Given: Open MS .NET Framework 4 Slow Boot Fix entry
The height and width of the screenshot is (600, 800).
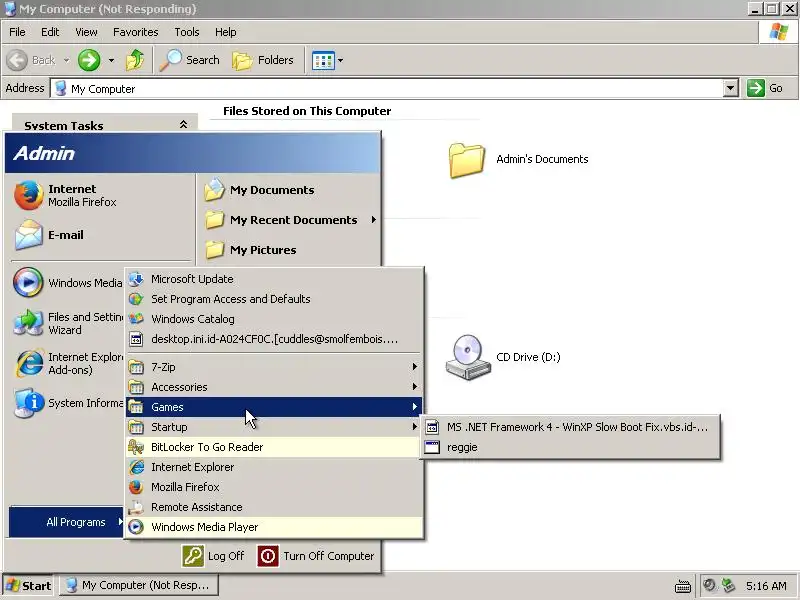Looking at the screenshot, I should pos(570,427).
